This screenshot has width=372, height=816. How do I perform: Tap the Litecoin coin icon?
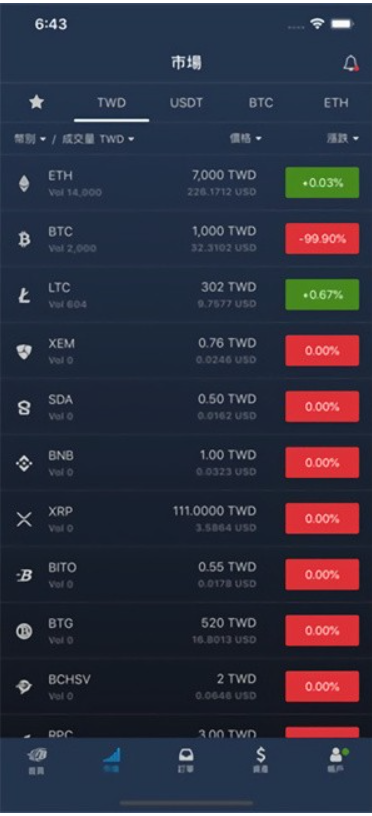click(24, 295)
